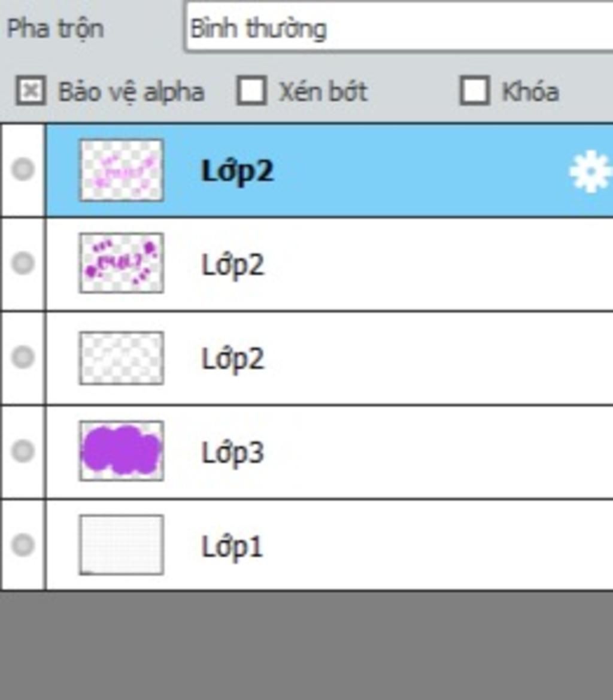Select the Lớp3 layer by its name
Viewport: 613px width, 700px height.
click(x=233, y=453)
